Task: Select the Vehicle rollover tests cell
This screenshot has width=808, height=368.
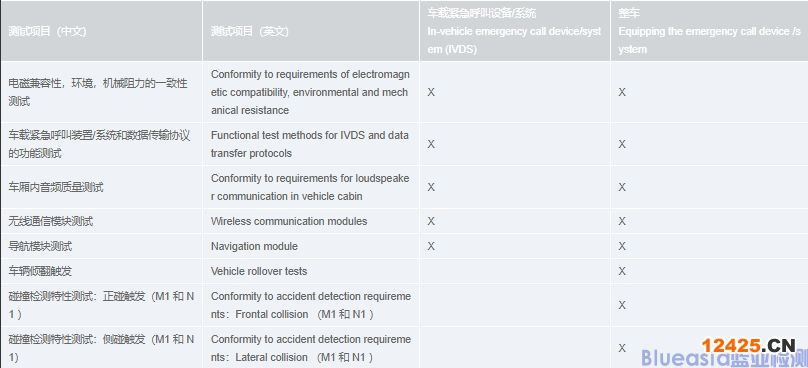Action: 311,271
